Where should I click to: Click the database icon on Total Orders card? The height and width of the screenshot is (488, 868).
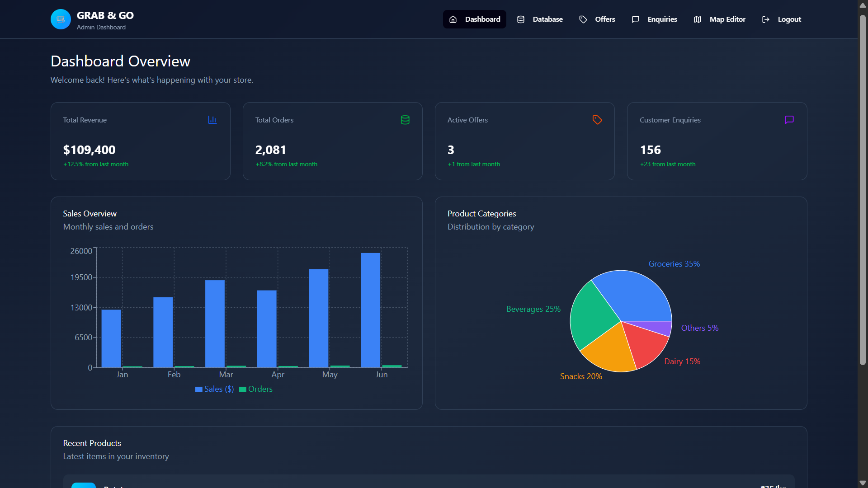(x=405, y=120)
